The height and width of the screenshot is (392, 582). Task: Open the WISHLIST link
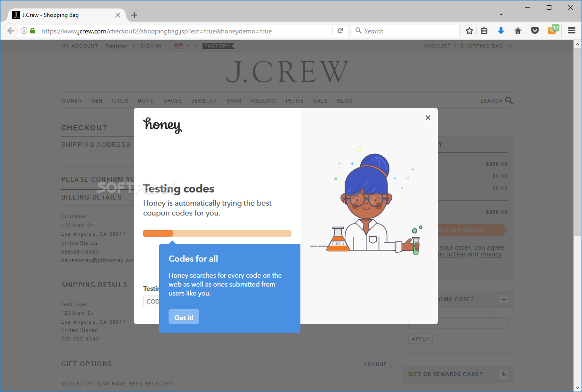pos(437,46)
